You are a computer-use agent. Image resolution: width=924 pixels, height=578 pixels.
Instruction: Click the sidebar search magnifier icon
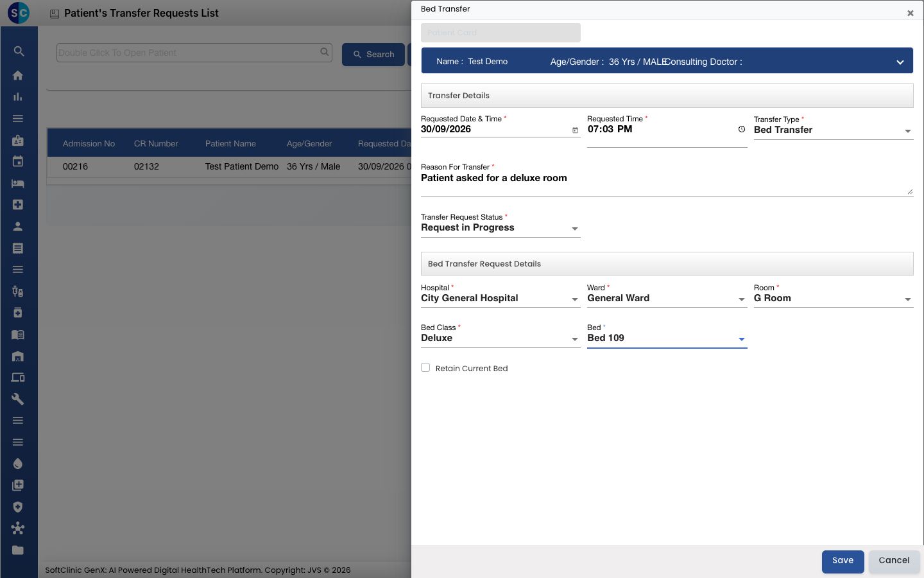[19, 51]
